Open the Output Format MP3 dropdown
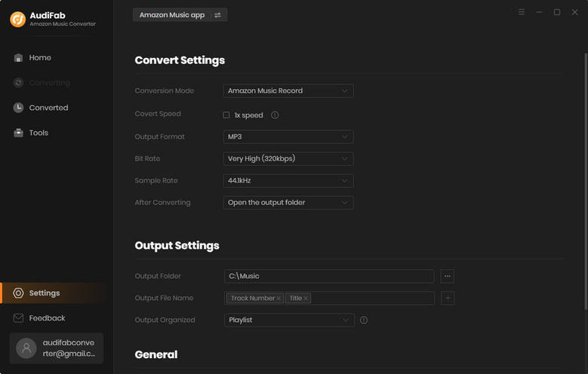This screenshot has height=374, width=588. (288, 136)
